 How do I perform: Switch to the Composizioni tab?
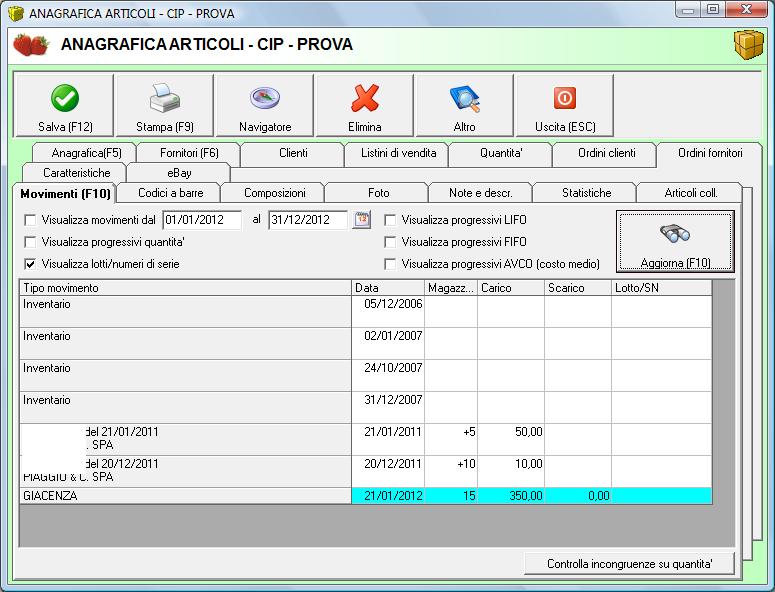275,193
